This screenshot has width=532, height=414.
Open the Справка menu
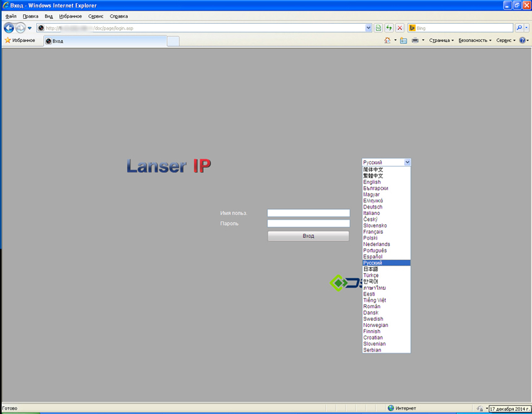click(119, 16)
